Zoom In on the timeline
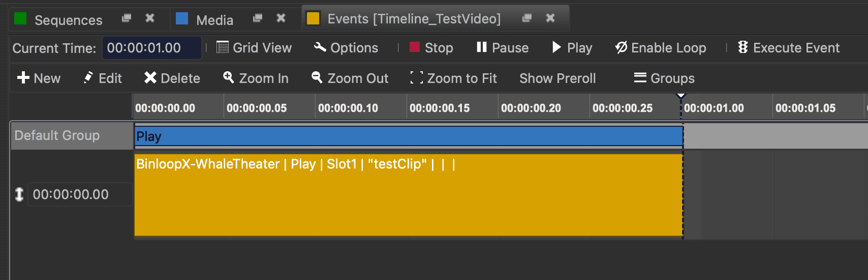The width and height of the screenshot is (868, 280). pos(256,78)
